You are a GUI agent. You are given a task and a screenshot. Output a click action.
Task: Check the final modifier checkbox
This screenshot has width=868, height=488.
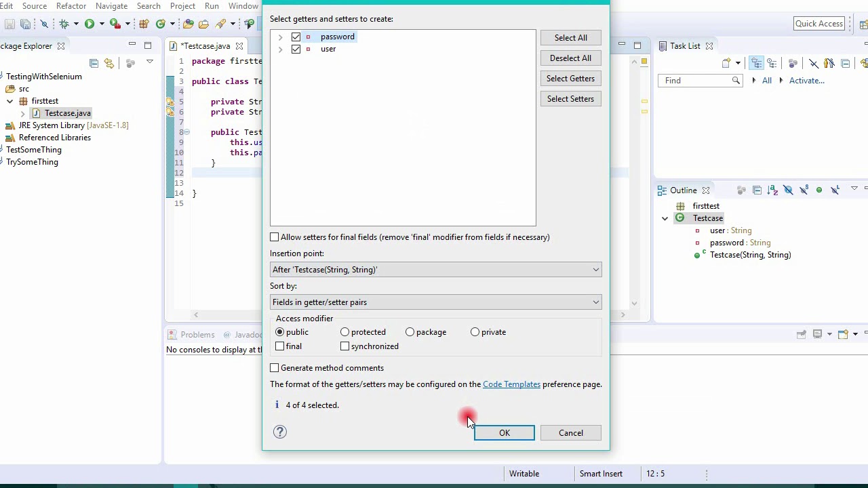click(x=280, y=346)
